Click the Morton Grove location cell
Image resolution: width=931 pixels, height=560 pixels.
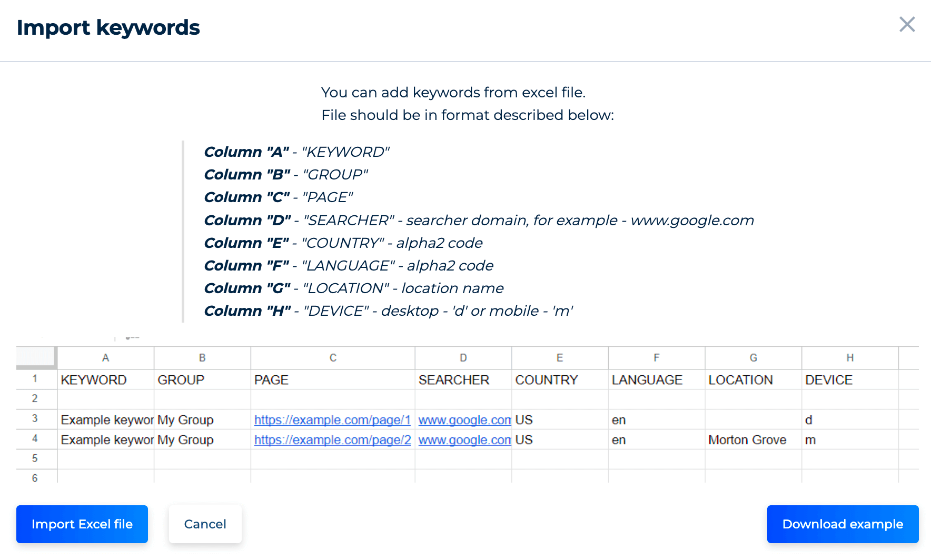pyautogui.click(x=754, y=440)
